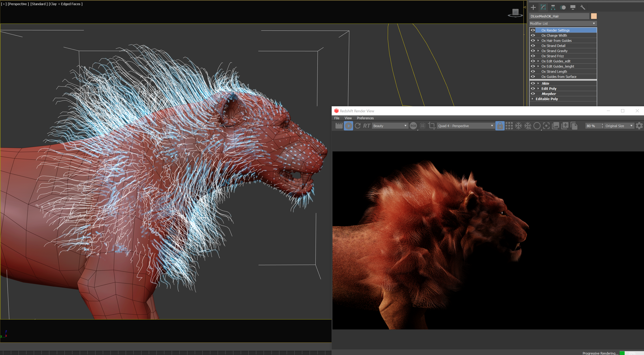
Task: Open the Hierarchy command panel tab
Action: pyautogui.click(x=553, y=7)
